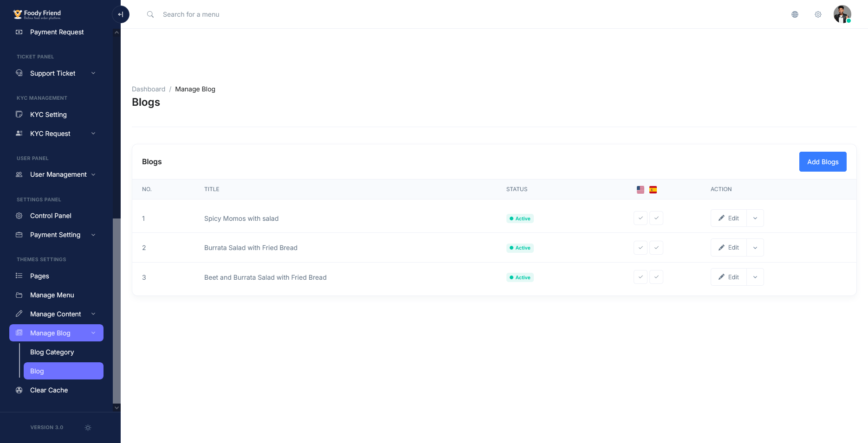This screenshot has width=868, height=443.
Task: Select the Blog submenu item
Action: click(x=64, y=371)
